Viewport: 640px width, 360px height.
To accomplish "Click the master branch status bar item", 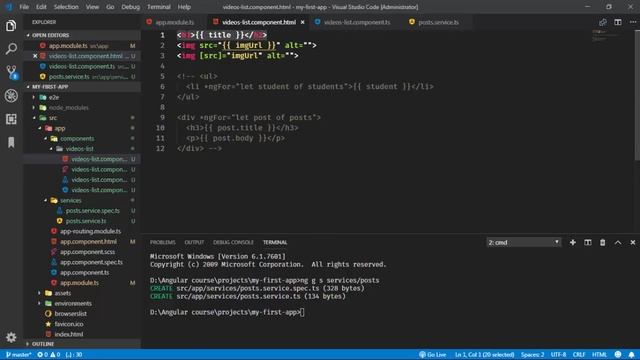I will [x=18, y=355].
